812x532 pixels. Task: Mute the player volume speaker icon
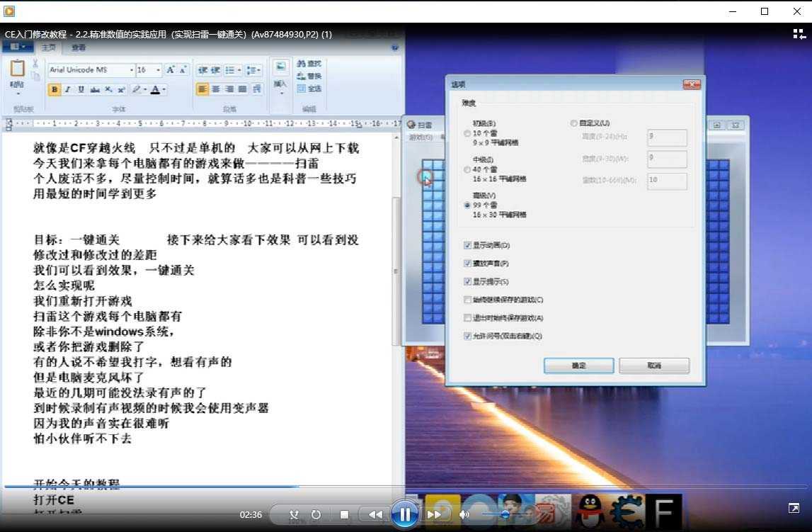click(x=464, y=514)
